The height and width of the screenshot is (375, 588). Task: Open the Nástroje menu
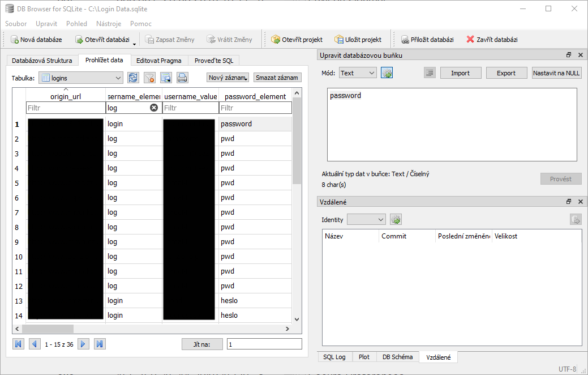tap(108, 24)
